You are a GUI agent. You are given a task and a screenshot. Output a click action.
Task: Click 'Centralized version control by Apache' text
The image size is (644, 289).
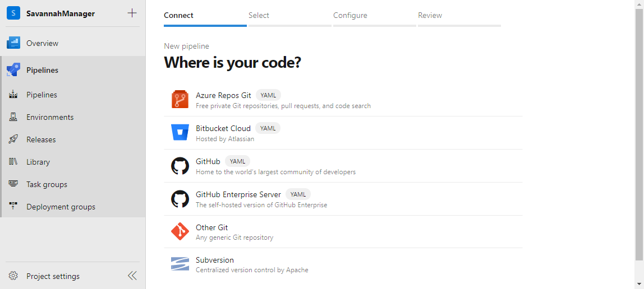coord(252,270)
